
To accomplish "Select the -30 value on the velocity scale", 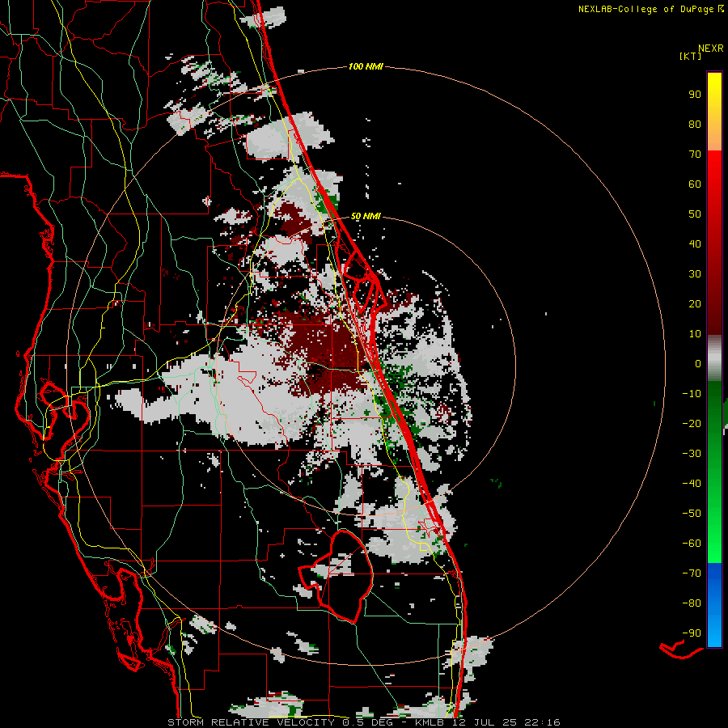I will 692,454.
